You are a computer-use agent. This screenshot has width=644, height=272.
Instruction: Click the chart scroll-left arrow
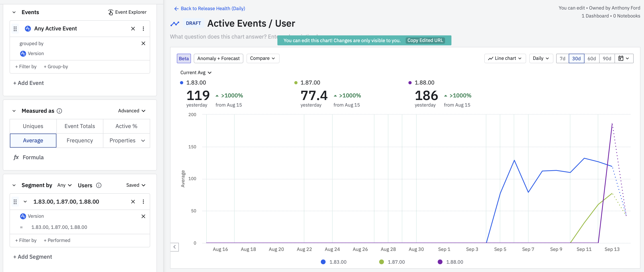174,247
